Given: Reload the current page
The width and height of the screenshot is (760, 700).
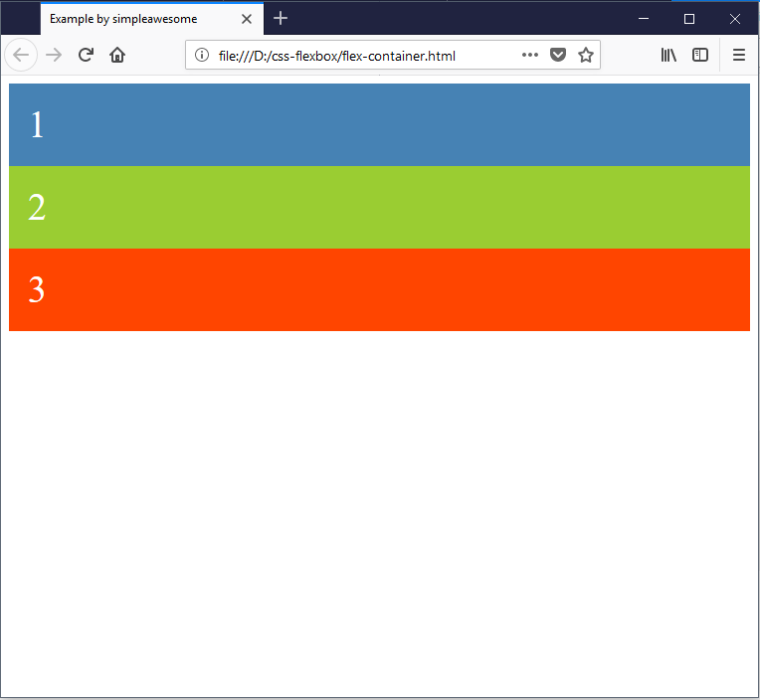Looking at the screenshot, I should pyautogui.click(x=86, y=55).
